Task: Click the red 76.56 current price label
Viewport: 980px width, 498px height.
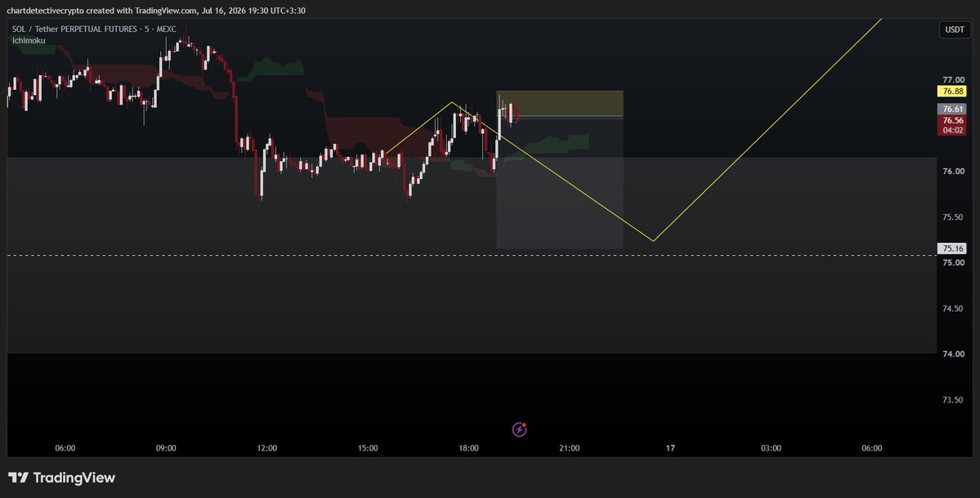Action: 952,120
